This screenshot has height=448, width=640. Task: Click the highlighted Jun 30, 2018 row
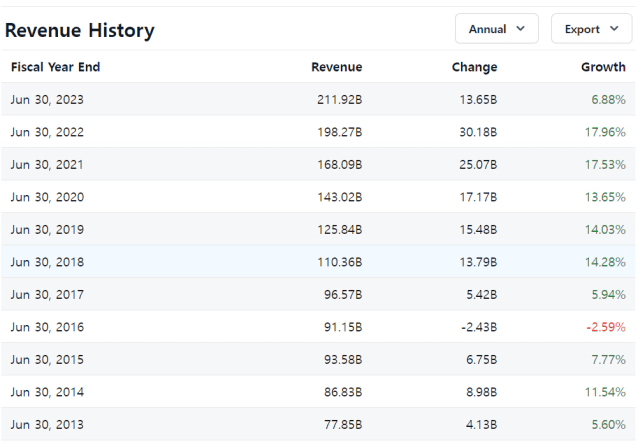pyautogui.click(x=318, y=262)
